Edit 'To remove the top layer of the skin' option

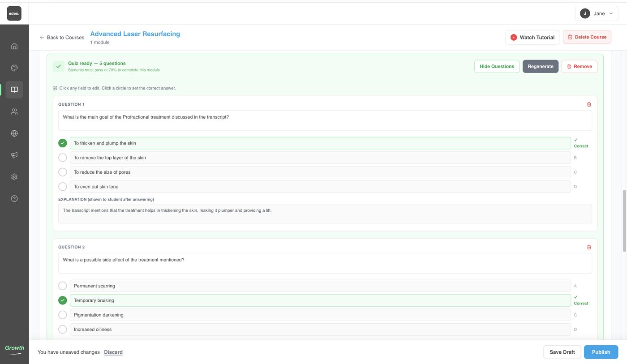[320, 158]
